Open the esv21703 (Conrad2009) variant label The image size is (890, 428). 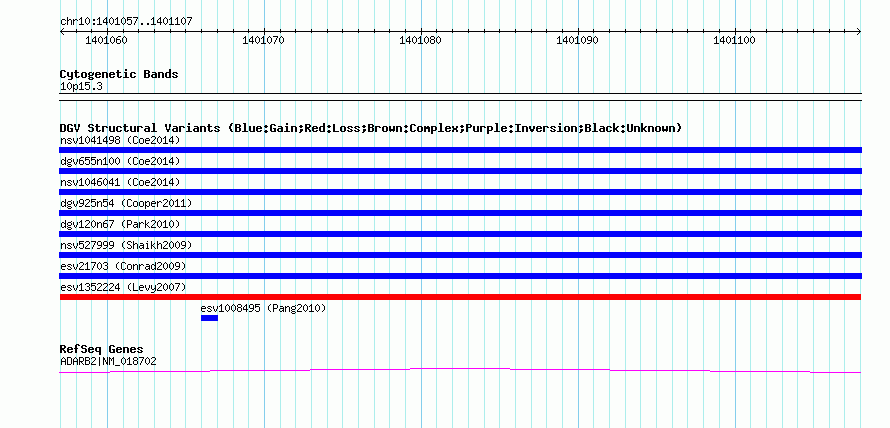coord(123,266)
